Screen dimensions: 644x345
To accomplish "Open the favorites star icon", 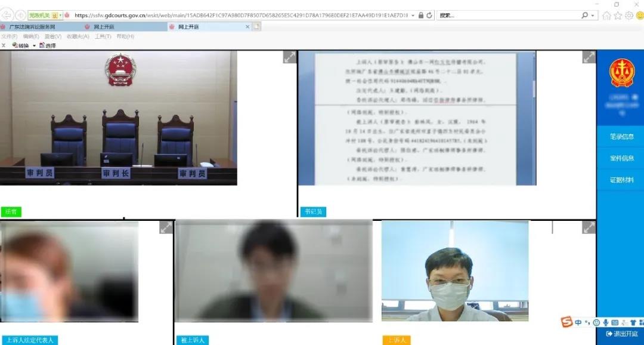I will (618, 16).
